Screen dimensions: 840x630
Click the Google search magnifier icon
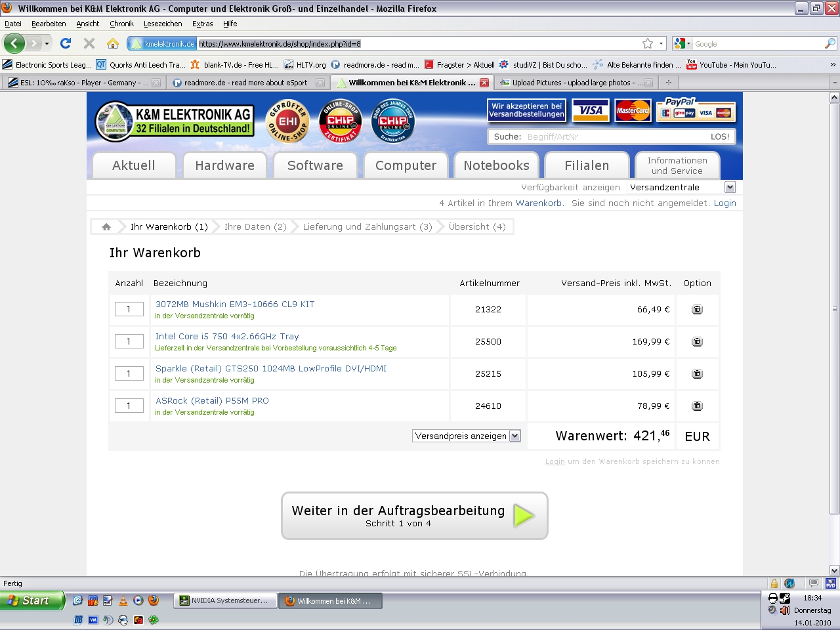[830, 43]
